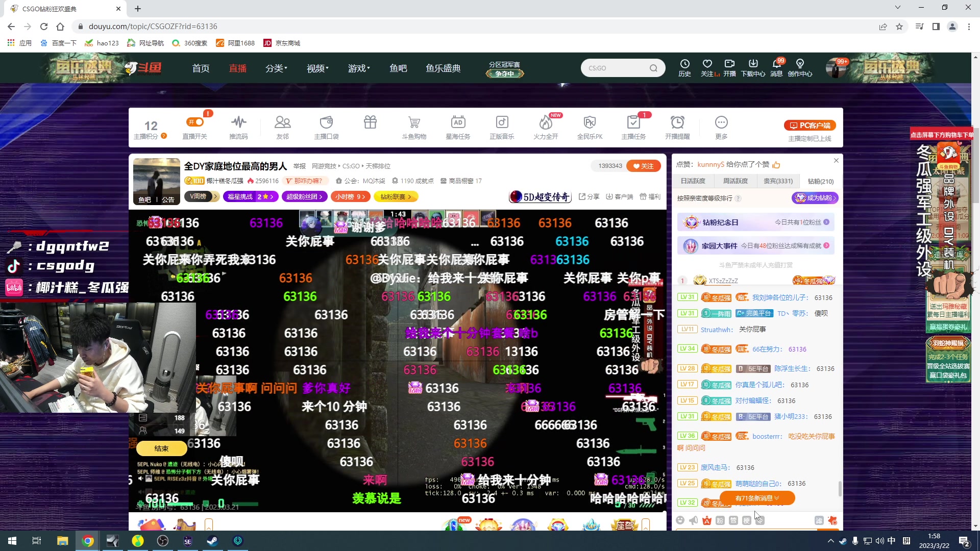This screenshot has height=551, width=980.
Task: Click the 客户端 client download icon
Action: pos(619,196)
